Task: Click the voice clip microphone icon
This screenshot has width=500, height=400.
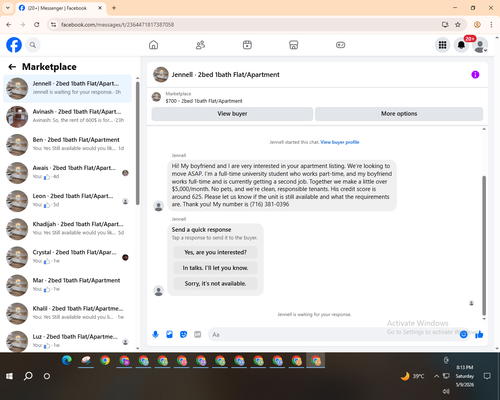Action: point(155,334)
